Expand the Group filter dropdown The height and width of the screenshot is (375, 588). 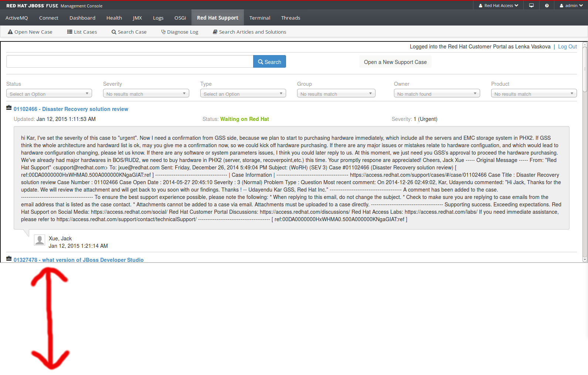click(x=336, y=94)
